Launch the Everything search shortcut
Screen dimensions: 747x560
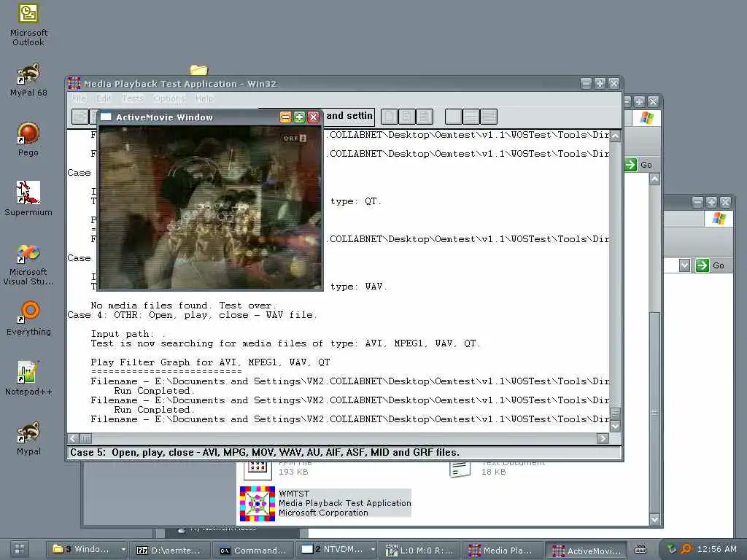point(29,319)
